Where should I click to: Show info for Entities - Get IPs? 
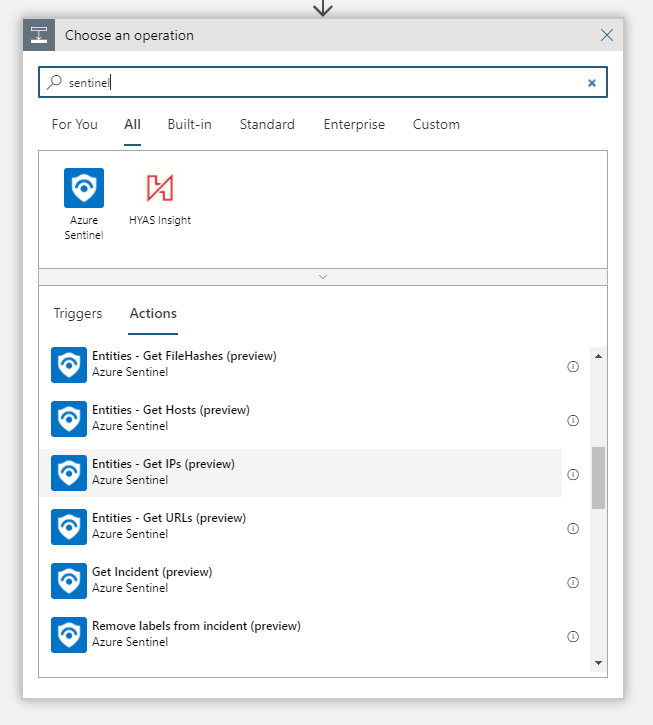[x=573, y=474]
